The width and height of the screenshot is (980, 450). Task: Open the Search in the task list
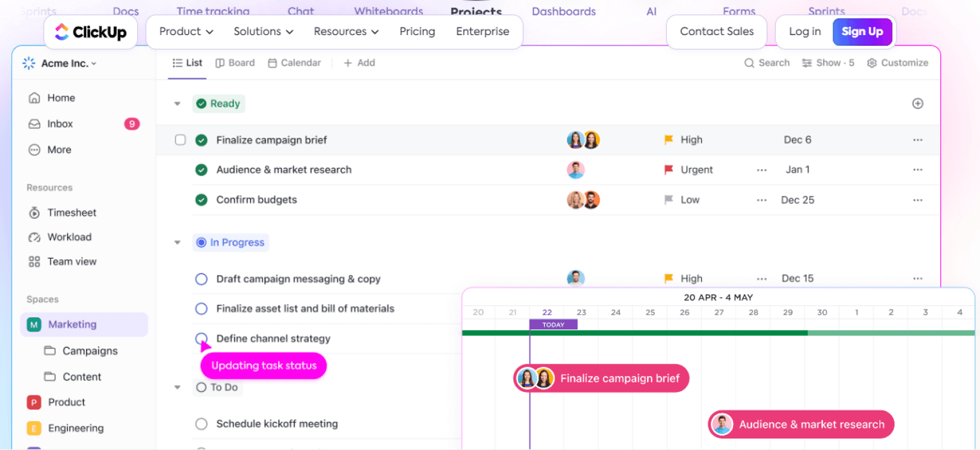[767, 63]
